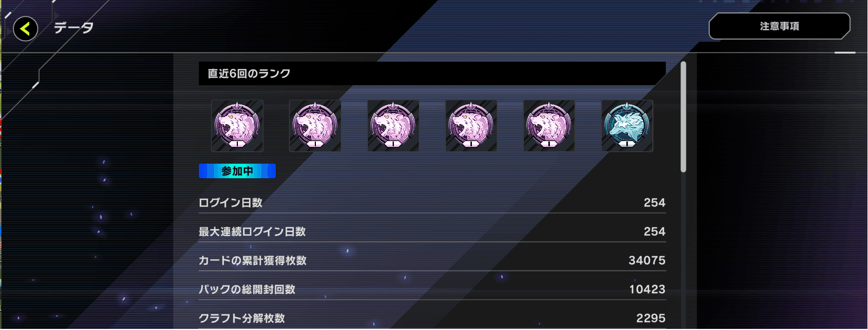Select the 最大連続ログイン日数 row

(x=432, y=231)
